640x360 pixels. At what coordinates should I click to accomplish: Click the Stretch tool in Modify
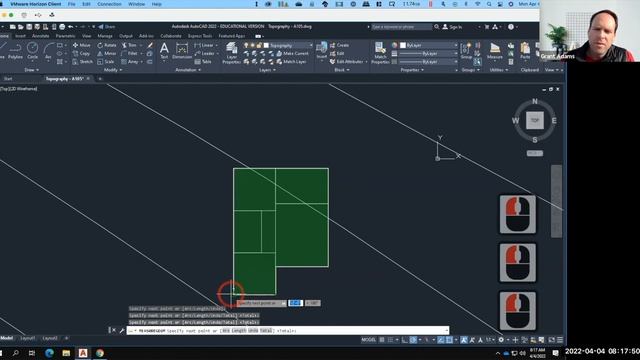pyautogui.click(x=83, y=62)
